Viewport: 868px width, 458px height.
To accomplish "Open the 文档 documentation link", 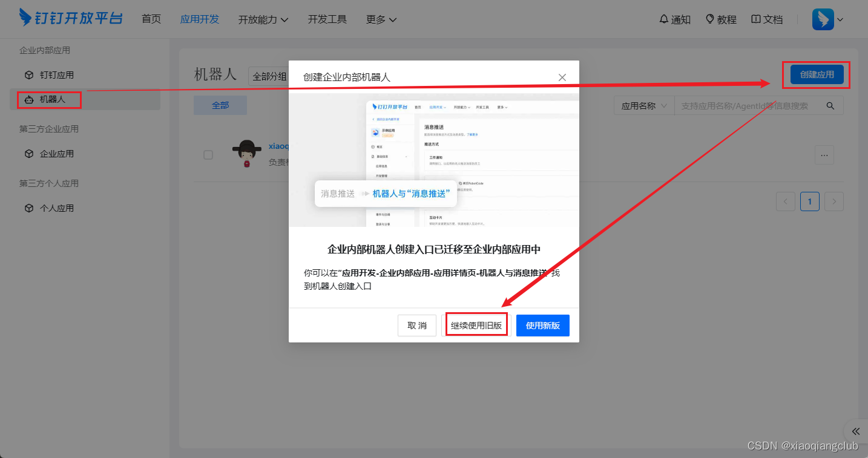I will coord(767,19).
